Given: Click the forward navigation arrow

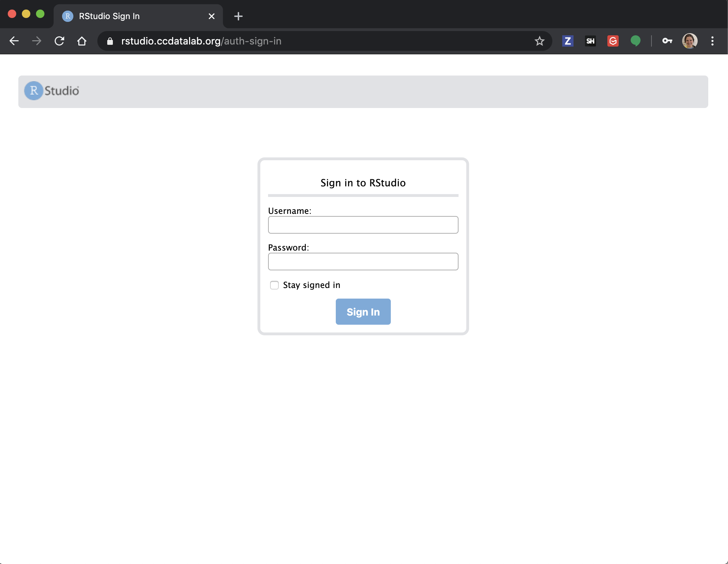Looking at the screenshot, I should 37,41.
